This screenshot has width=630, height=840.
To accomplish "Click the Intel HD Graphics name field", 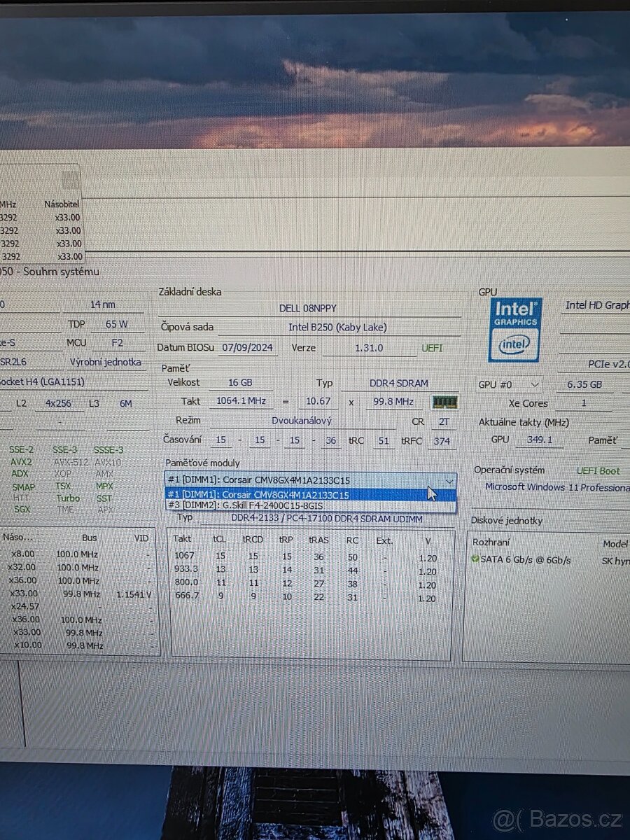I will coord(596,305).
